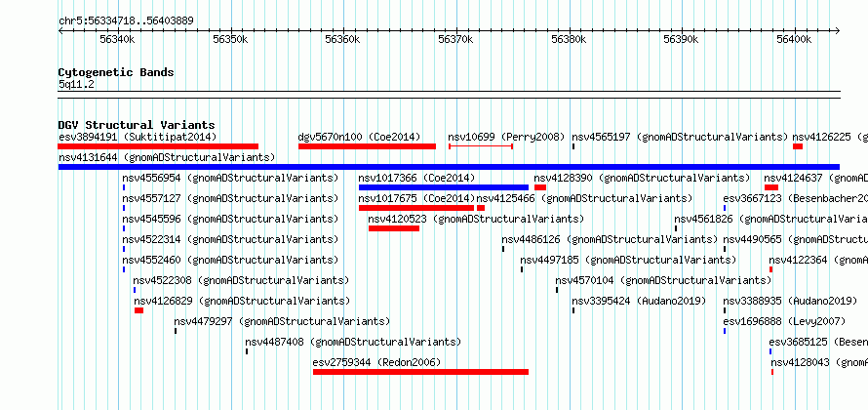Open the dgv5670n100 (Coe2014) variant label
Viewport: 868px width, 410px height.
(x=359, y=137)
